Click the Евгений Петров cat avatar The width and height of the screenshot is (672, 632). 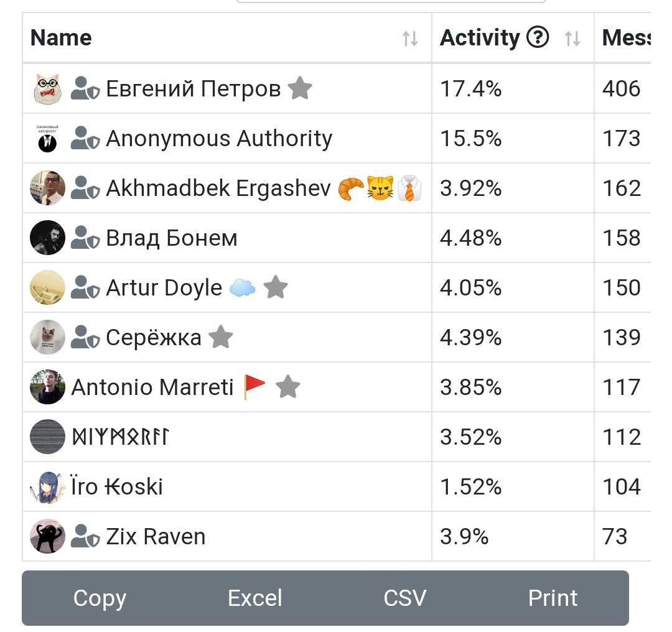[x=47, y=88]
